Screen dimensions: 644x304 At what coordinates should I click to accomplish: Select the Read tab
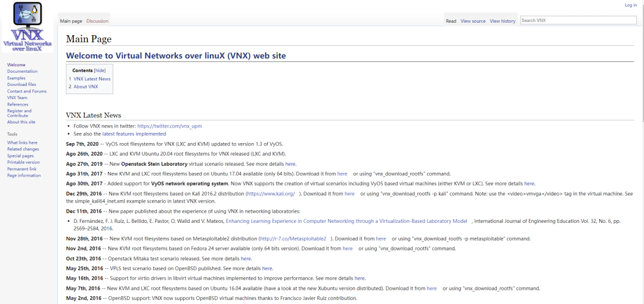click(x=451, y=21)
